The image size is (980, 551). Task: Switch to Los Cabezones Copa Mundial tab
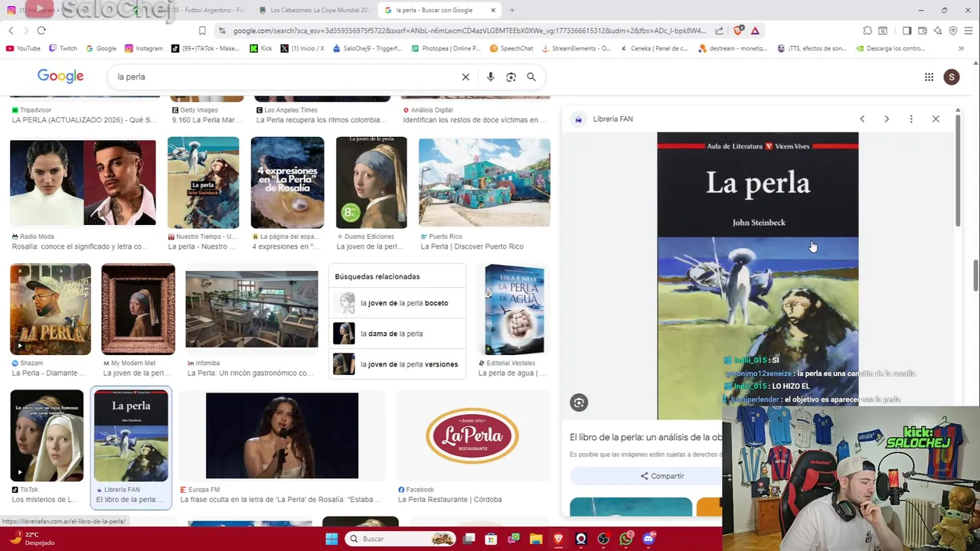click(x=314, y=10)
